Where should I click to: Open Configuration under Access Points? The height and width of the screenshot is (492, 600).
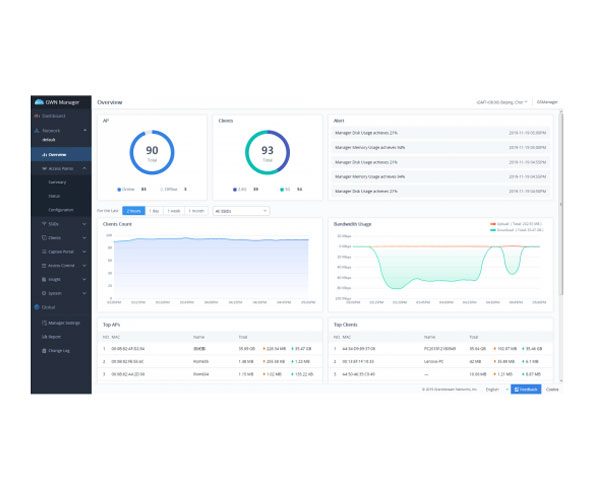62,209
